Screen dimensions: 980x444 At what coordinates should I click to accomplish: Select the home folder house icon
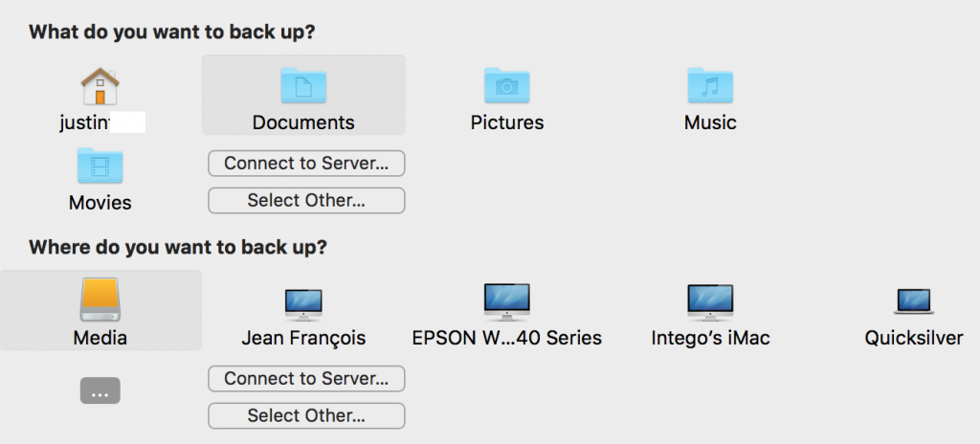(x=100, y=86)
